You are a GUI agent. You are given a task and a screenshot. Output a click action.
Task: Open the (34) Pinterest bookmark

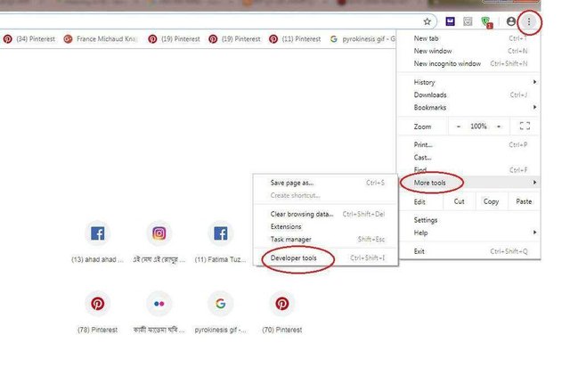coord(29,39)
